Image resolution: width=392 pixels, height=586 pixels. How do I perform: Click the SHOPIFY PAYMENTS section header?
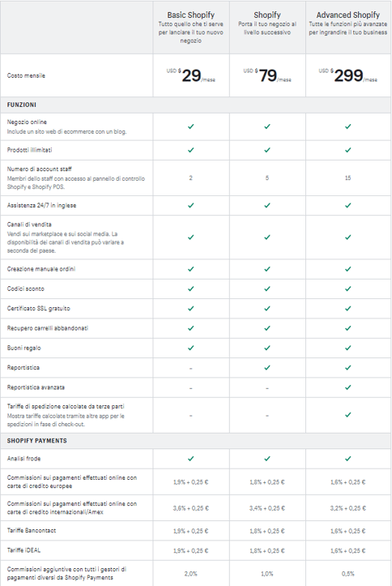(x=37, y=441)
